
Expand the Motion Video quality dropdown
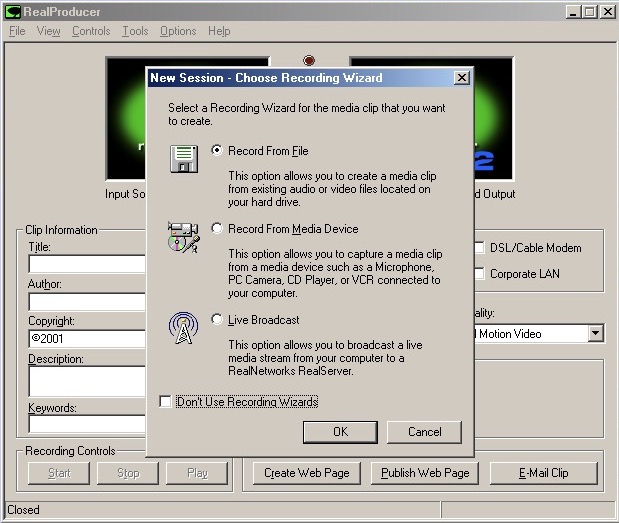tap(596, 334)
